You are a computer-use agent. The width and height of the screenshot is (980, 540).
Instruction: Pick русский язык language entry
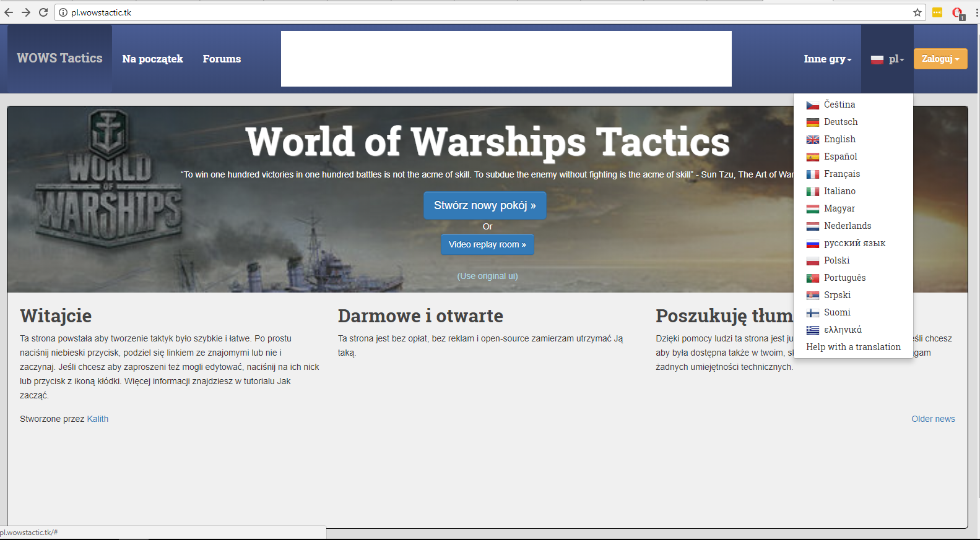coord(854,243)
